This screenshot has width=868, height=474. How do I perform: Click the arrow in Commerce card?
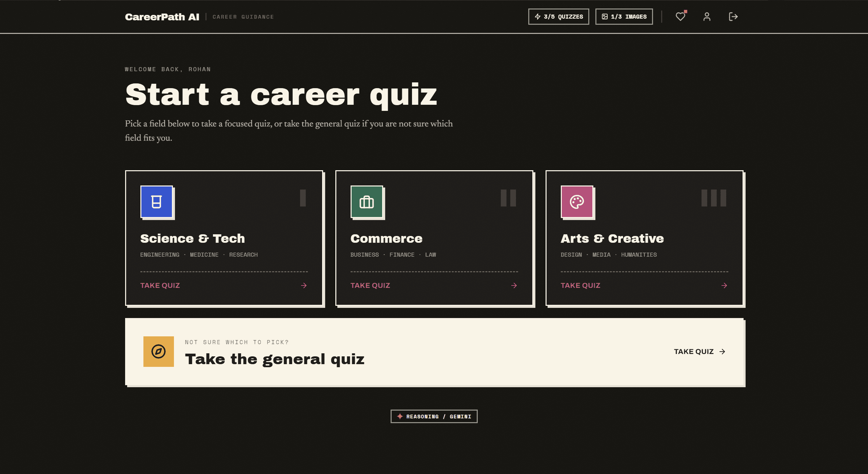click(514, 285)
